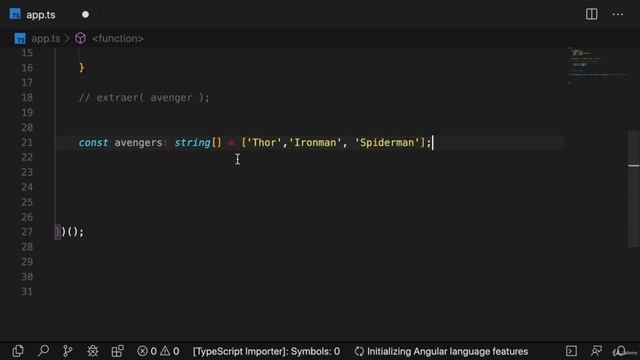The image size is (640, 360).
Task: Click the 'Spiderman' string literal
Action: click(x=387, y=142)
